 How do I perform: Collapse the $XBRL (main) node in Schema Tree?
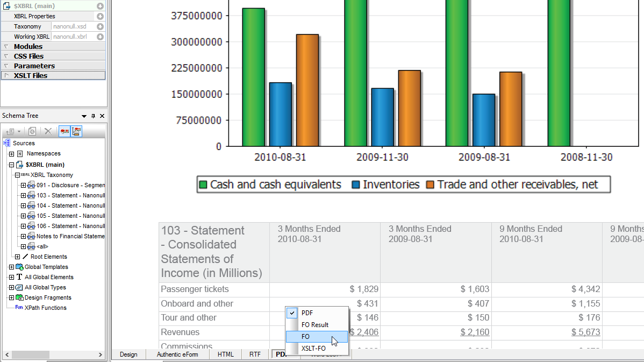[x=11, y=165]
